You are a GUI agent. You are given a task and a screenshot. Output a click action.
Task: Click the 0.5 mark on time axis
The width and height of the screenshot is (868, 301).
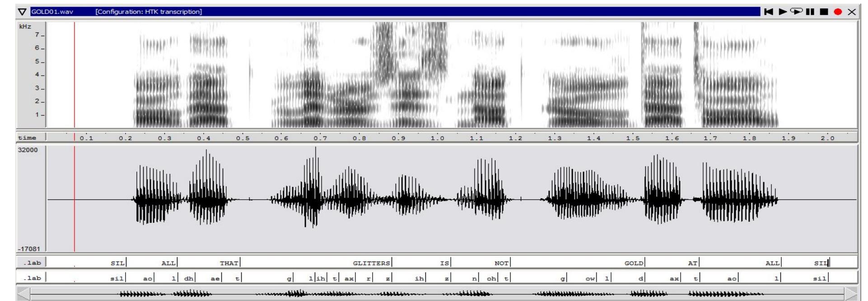click(243, 139)
